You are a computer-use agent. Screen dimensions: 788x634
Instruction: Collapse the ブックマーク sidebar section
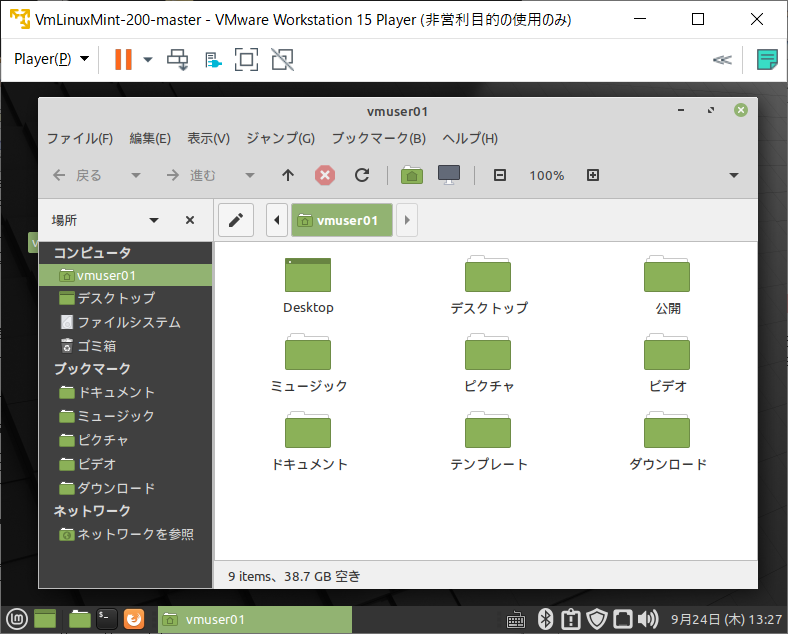(x=92, y=369)
